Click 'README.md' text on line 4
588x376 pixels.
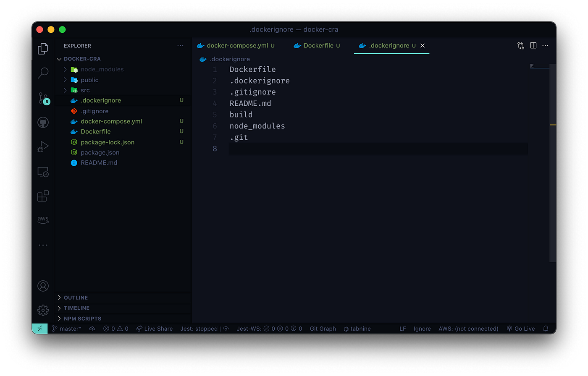coord(250,103)
